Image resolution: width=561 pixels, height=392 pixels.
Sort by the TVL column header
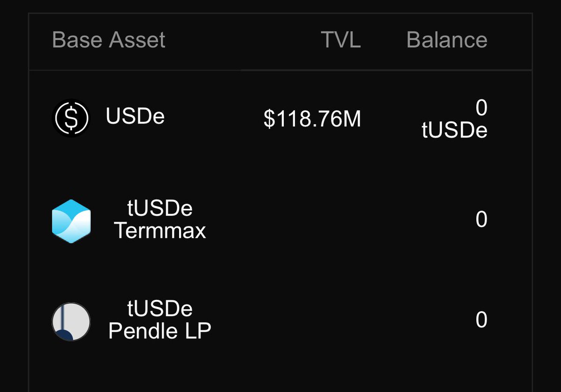click(x=341, y=40)
